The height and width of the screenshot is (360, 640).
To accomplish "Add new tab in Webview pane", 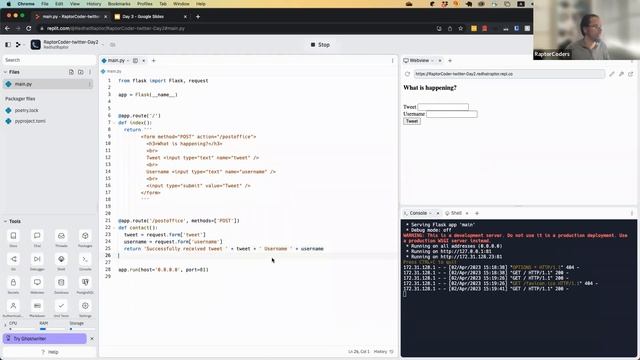I will coord(450,60).
